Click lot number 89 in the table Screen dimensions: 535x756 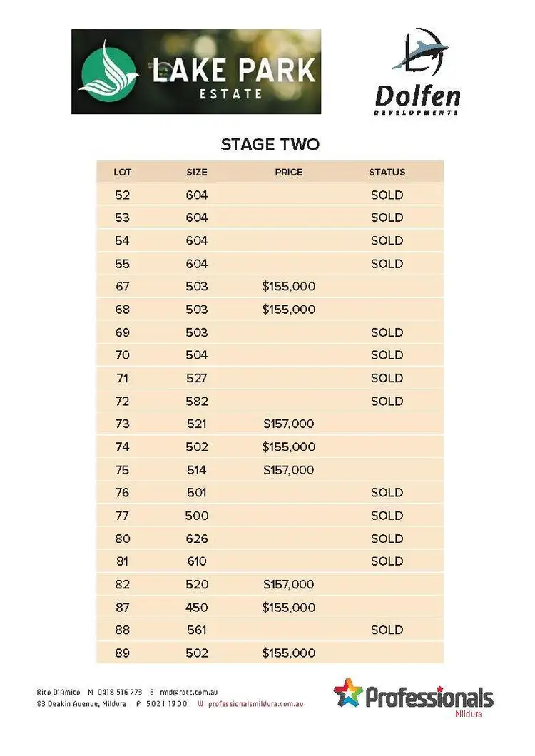pos(123,653)
